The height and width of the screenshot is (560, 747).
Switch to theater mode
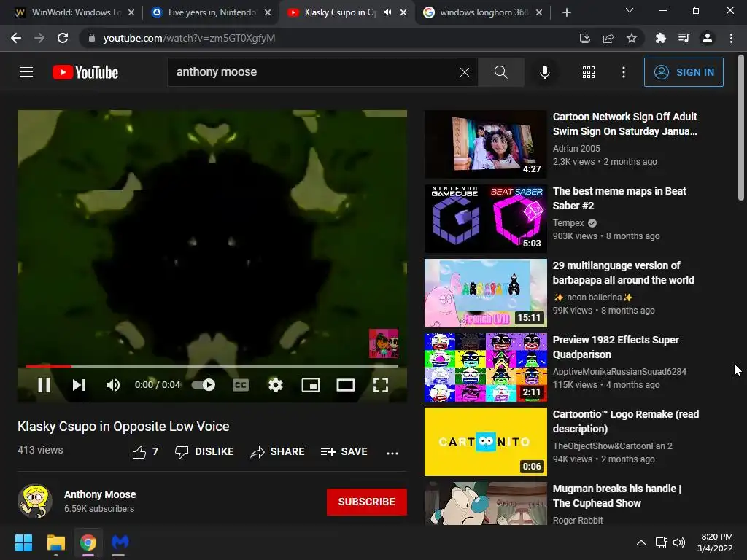[x=345, y=385]
